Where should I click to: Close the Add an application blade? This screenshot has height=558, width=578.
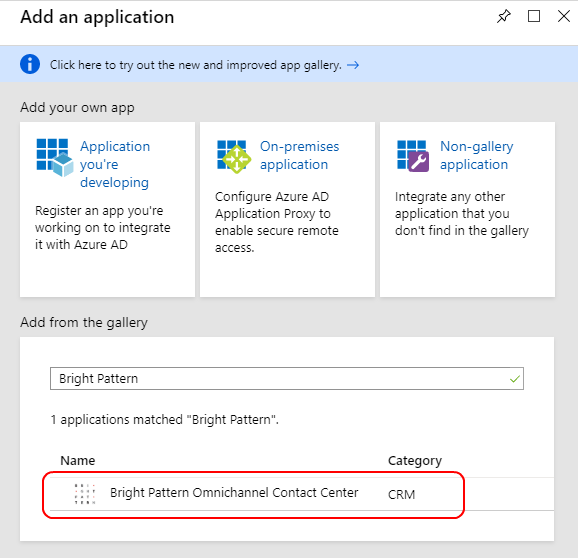pyautogui.click(x=564, y=16)
